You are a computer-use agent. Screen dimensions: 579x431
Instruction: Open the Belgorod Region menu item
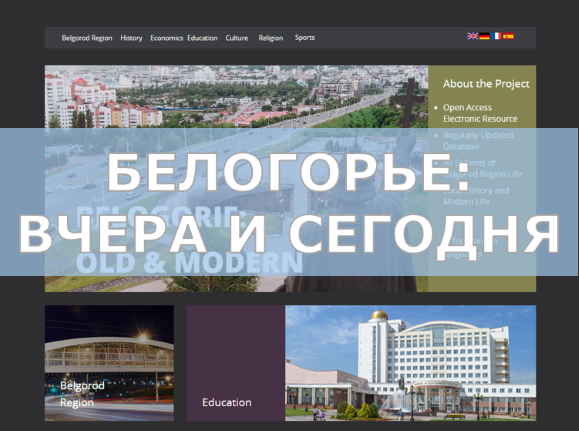pyautogui.click(x=87, y=38)
